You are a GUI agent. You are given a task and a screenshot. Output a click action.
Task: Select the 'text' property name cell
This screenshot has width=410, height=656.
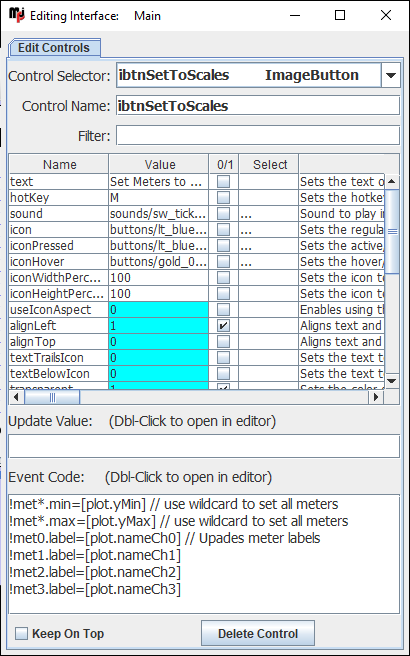pos(59,182)
